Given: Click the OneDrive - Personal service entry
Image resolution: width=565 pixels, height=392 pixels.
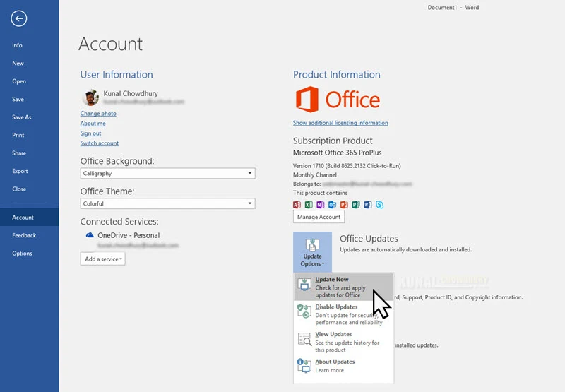Looking at the screenshot, I should [x=129, y=235].
